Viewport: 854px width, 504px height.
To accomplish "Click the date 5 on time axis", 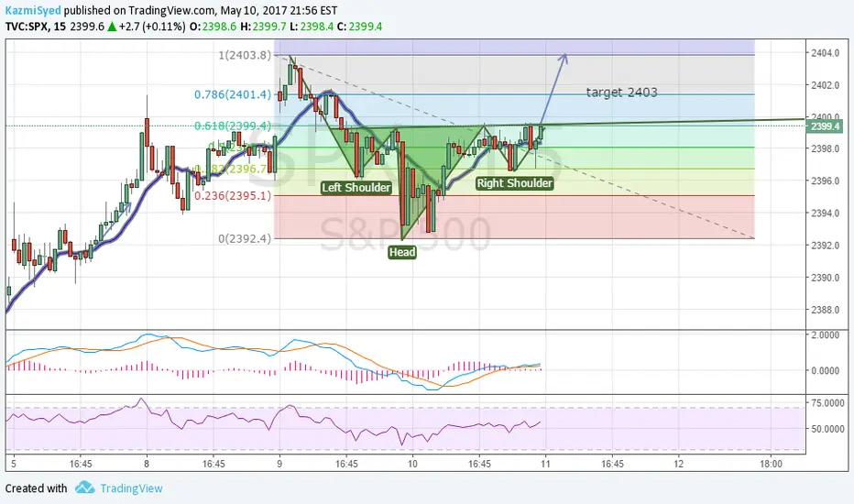I will click(x=14, y=464).
